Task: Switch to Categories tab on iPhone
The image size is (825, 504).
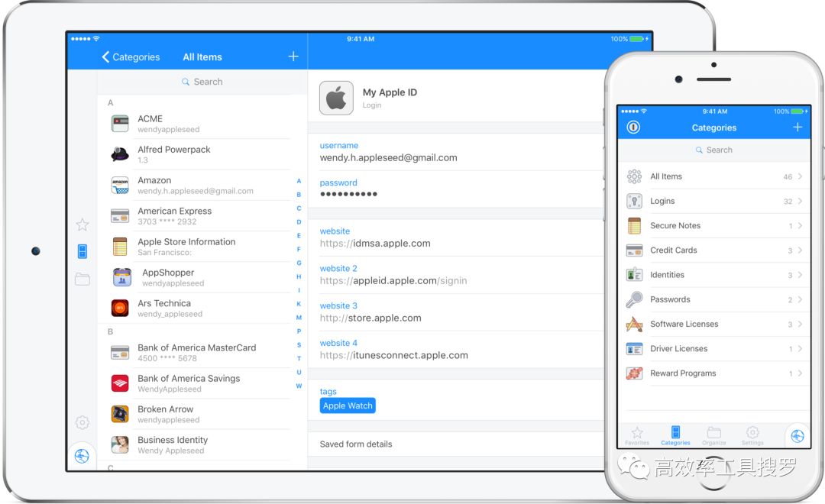Action: click(x=675, y=436)
